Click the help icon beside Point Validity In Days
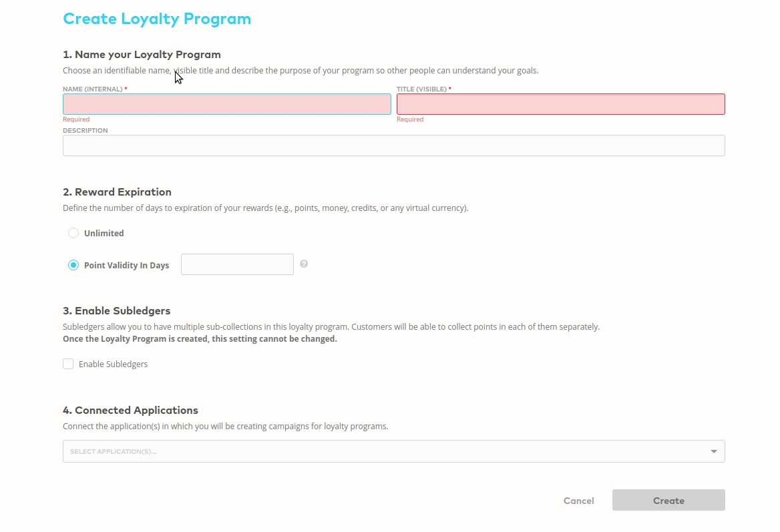This screenshot has height=532, width=780. [303, 264]
